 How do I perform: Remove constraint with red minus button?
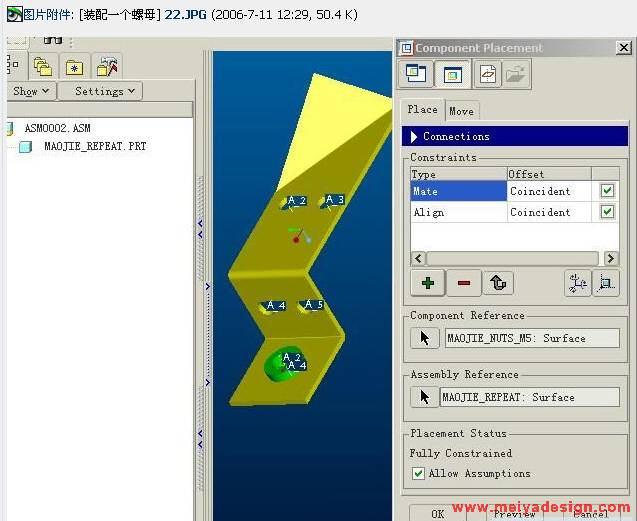(x=464, y=282)
